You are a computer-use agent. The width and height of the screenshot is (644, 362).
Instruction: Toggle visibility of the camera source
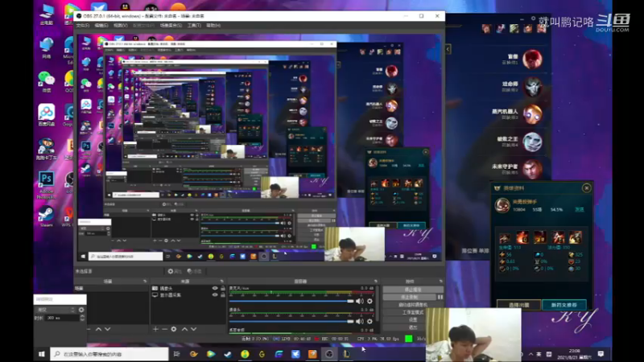(215, 289)
